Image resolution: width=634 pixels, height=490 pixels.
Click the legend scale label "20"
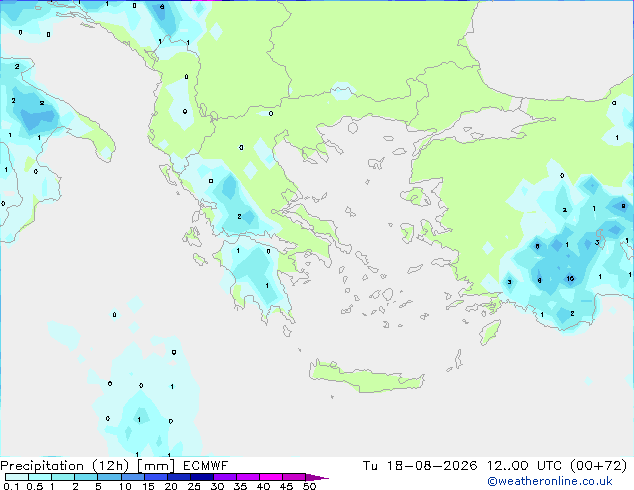[x=171, y=486]
